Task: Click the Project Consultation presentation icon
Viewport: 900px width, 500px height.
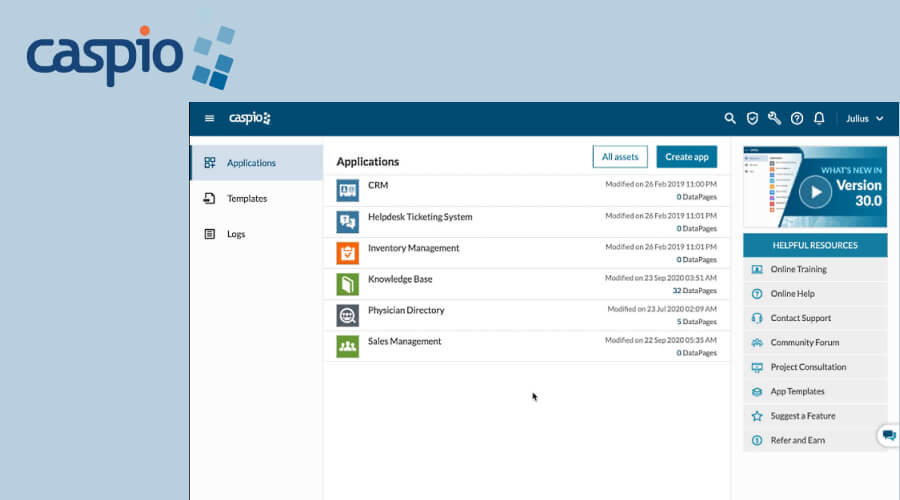Action: [757, 367]
